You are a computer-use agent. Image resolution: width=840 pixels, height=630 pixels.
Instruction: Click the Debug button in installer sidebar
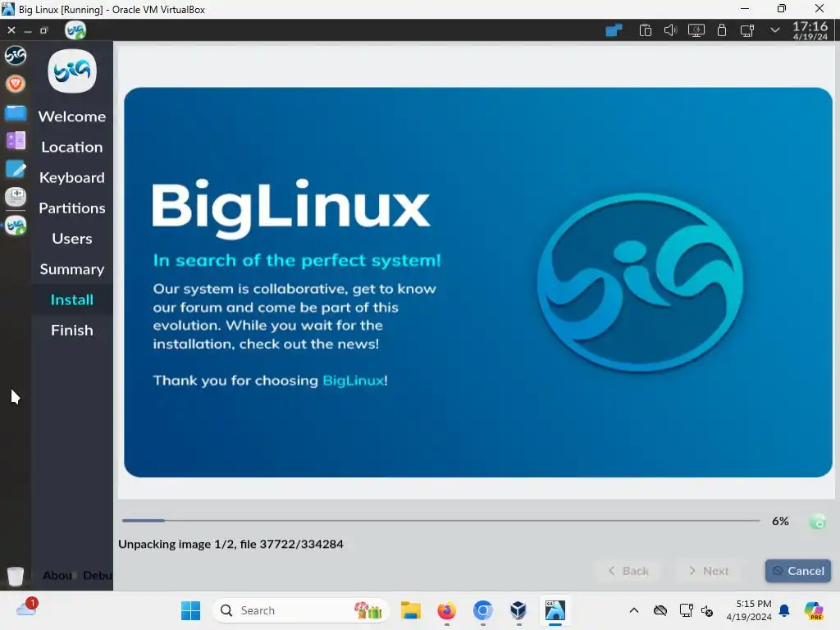(98, 575)
